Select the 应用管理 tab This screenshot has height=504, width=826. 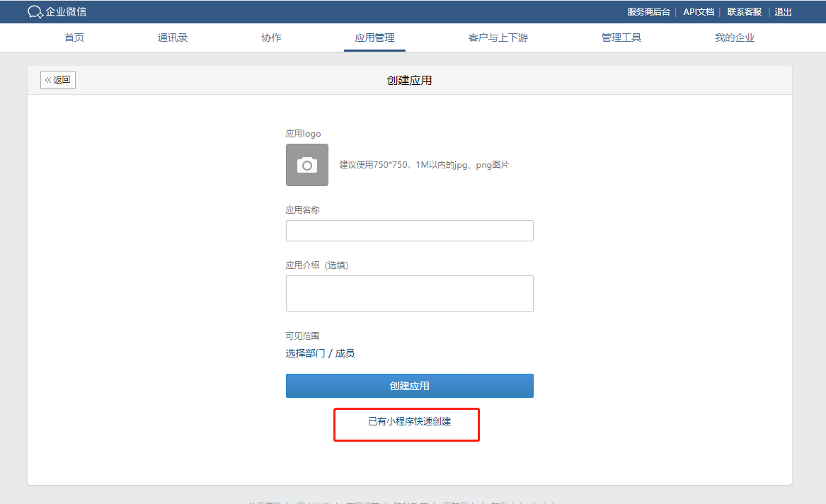coord(374,38)
